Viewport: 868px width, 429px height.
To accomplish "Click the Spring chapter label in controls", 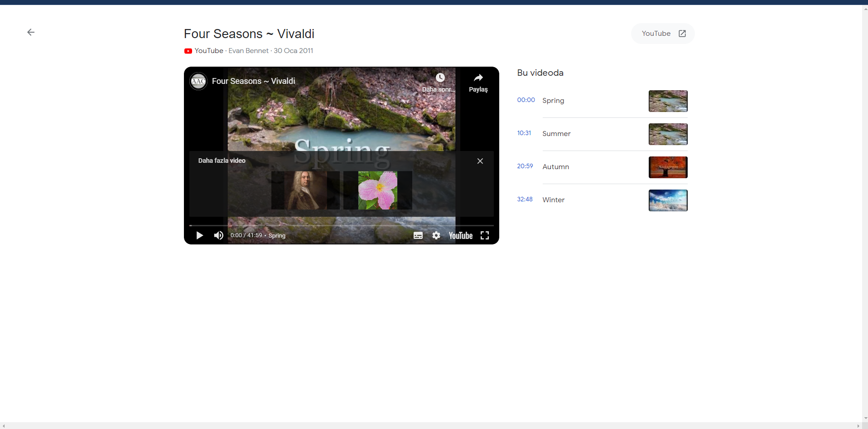I will 277,236.
